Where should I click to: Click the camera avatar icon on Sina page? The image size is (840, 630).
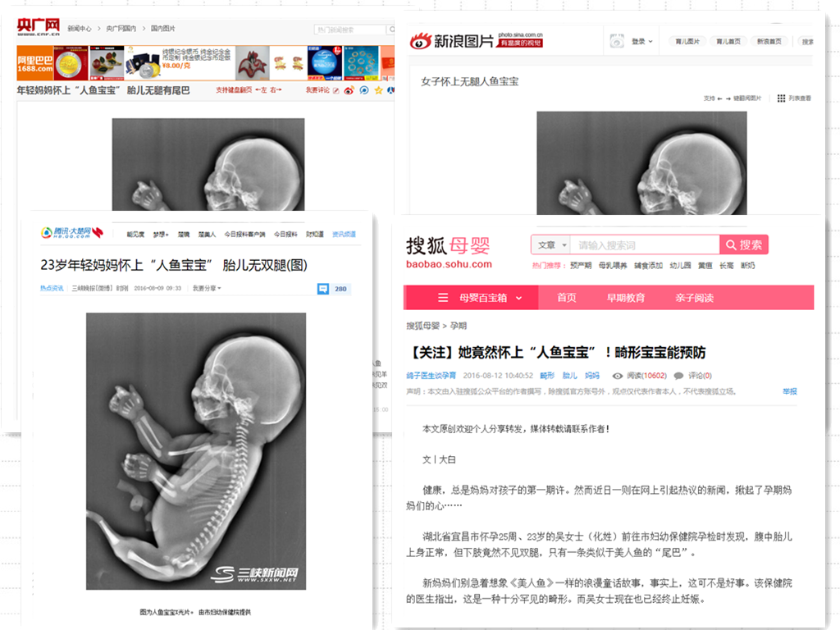point(617,41)
